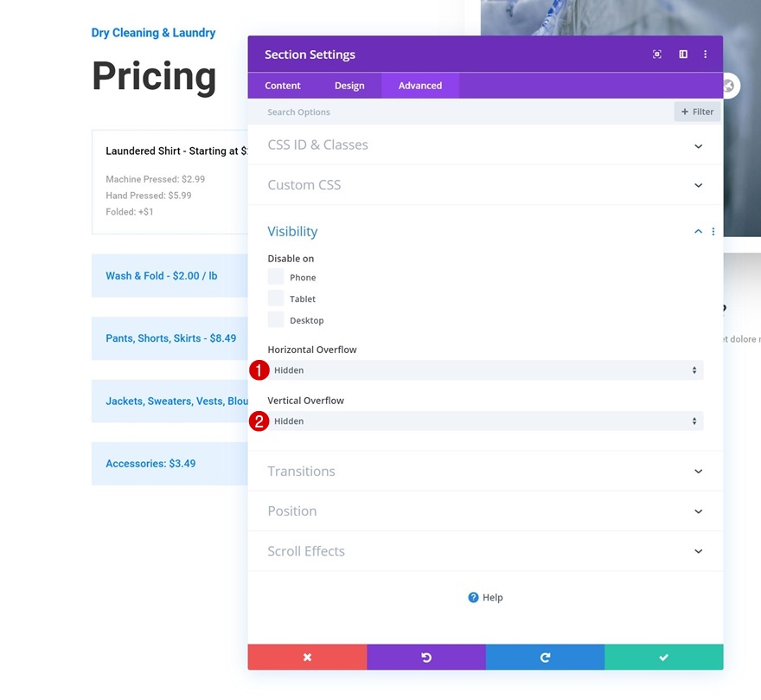Open the Section Settings more options menu
761x700 pixels.
pyautogui.click(x=706, y=55)
